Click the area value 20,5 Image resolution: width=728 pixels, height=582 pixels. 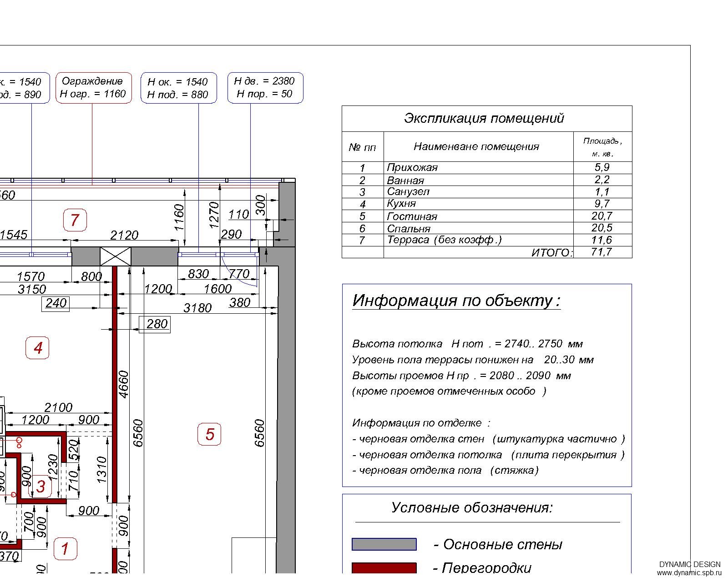[602, 228]
